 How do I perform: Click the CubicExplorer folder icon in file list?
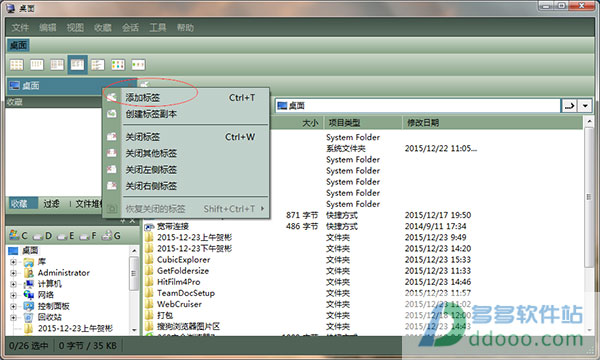[149, 260]
